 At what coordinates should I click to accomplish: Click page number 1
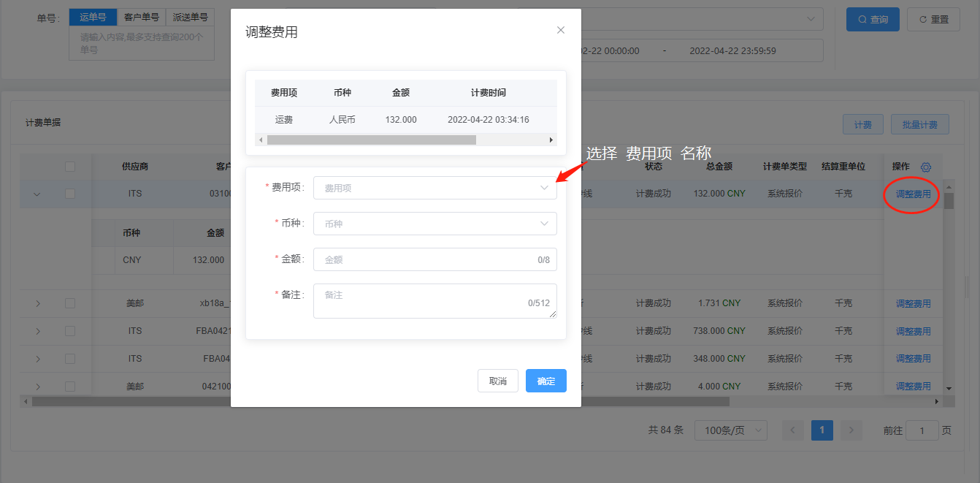click(822, 430)
